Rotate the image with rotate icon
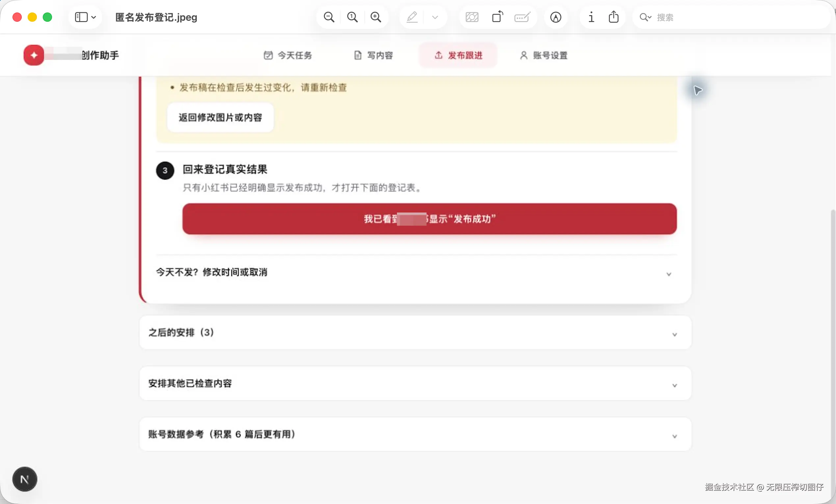The width and height of the screenshot is (836, 504). point(497,17)
